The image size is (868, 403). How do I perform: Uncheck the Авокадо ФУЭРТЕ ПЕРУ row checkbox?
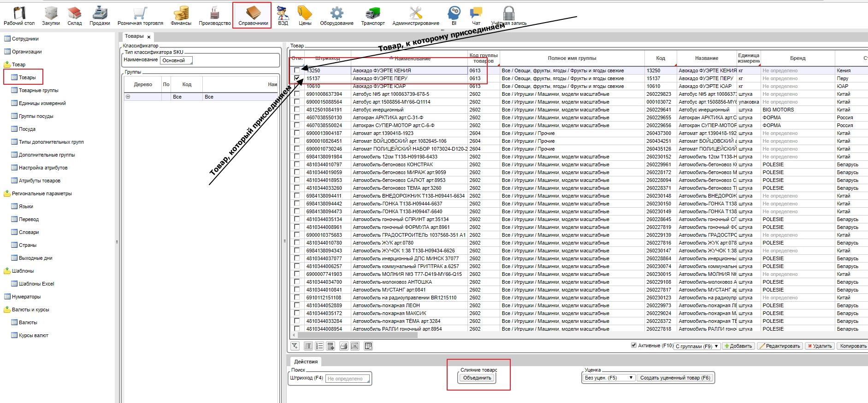click(x=297, y=78)
